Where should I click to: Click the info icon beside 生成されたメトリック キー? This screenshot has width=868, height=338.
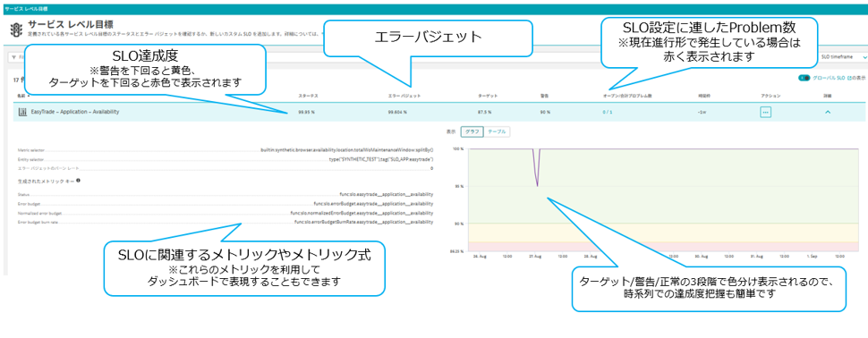tap(78, 180)
